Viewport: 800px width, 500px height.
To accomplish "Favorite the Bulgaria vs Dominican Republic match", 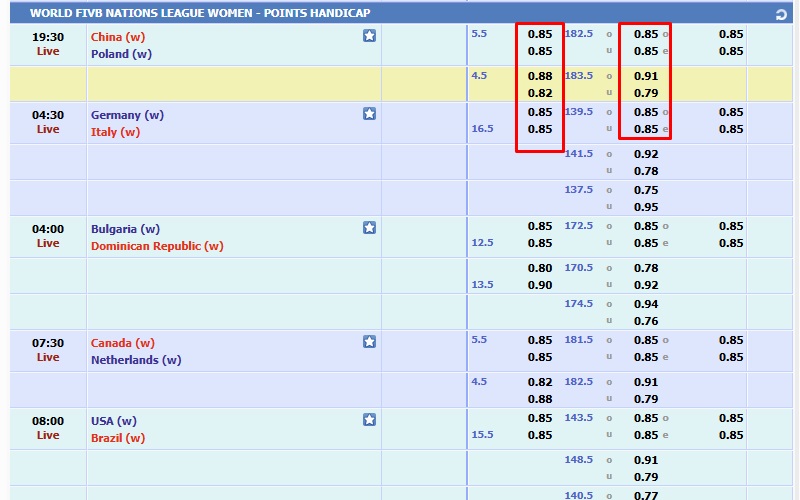I will 369,228.
